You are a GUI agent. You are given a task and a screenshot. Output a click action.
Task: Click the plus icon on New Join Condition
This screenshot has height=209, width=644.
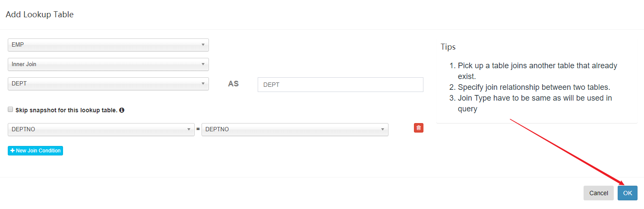[13, 151]
